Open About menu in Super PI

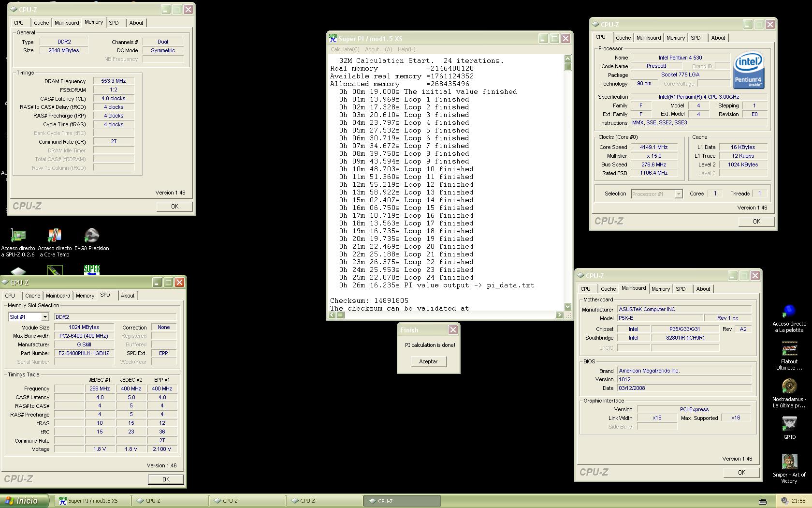pos(378,49)
